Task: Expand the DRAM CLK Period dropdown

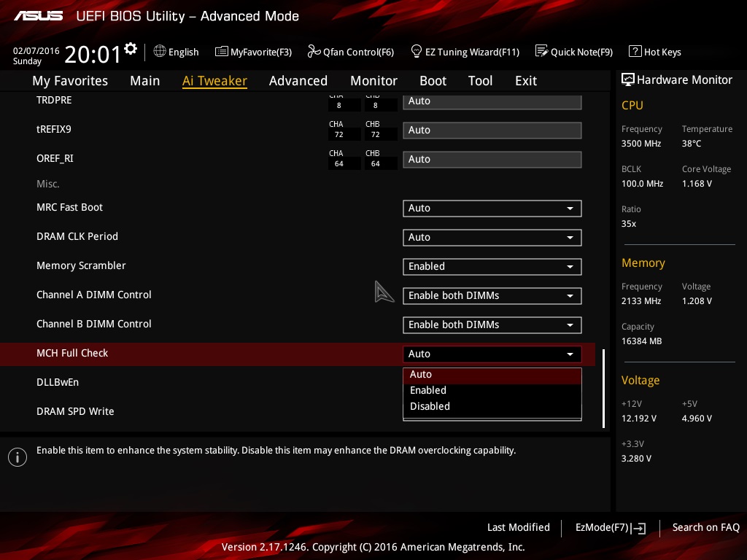Action: (x=492, y=237)
